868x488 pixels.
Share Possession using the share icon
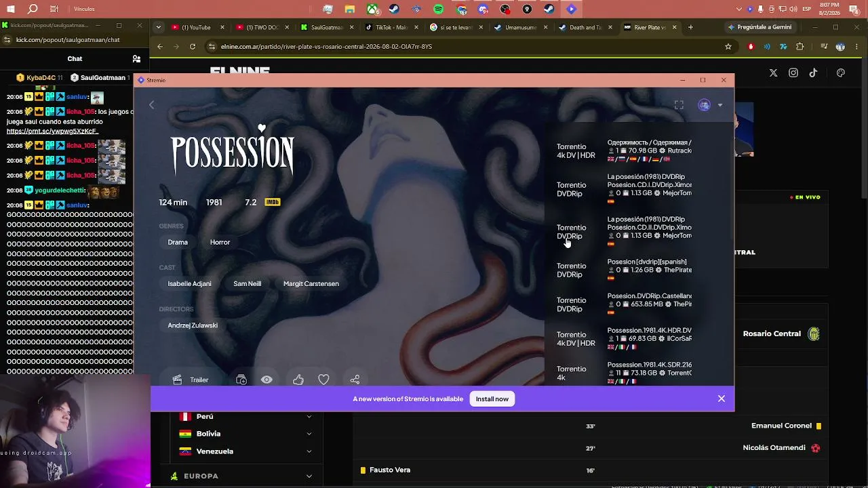click(355, 380)
